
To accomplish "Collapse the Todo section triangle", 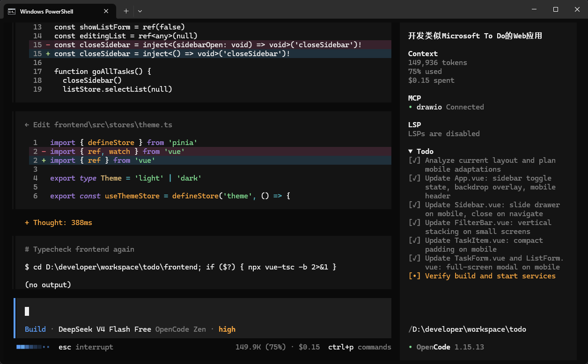I will tap(411, 151).
